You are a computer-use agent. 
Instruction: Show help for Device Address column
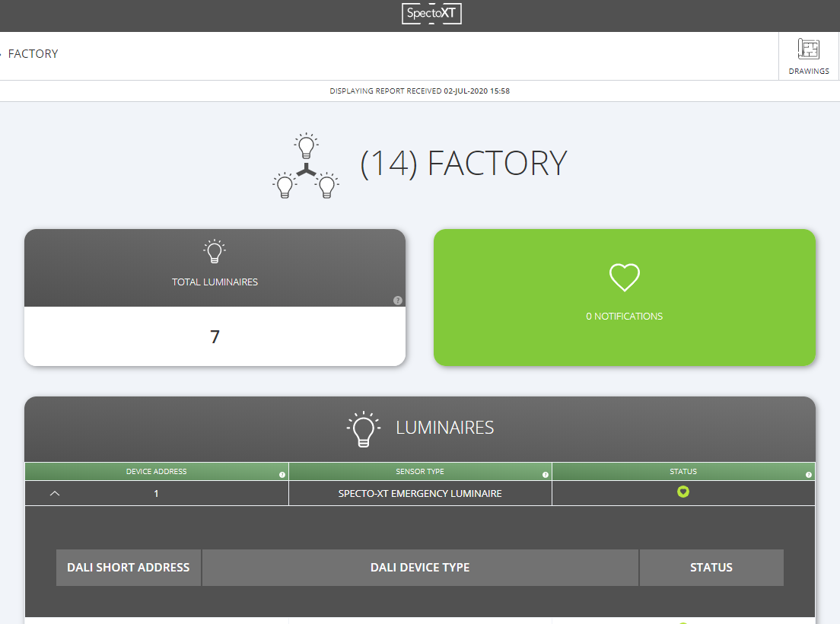(x=282, y=475)
